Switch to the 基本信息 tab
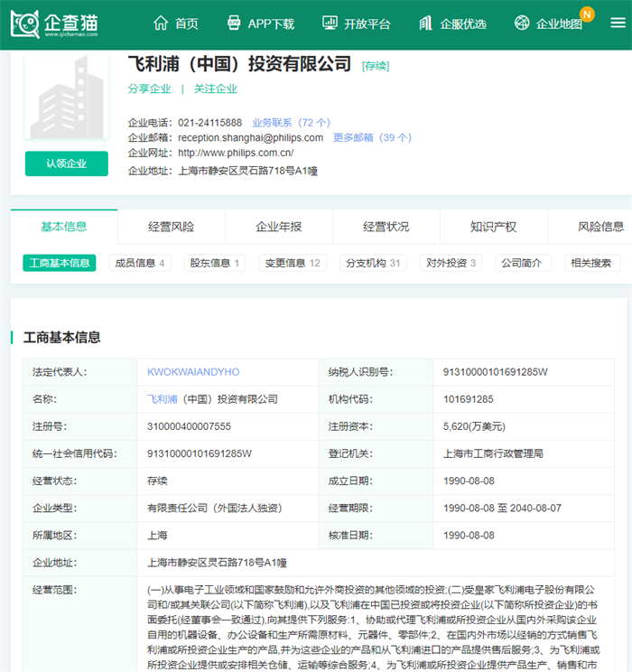The image size is (632, 672). point(64,227)
